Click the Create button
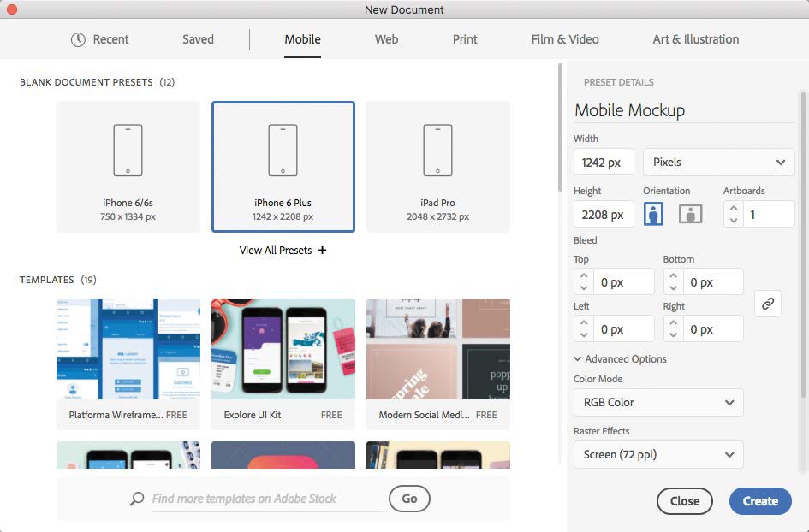This screenshot has width=809, height=532. coord(760,501)
